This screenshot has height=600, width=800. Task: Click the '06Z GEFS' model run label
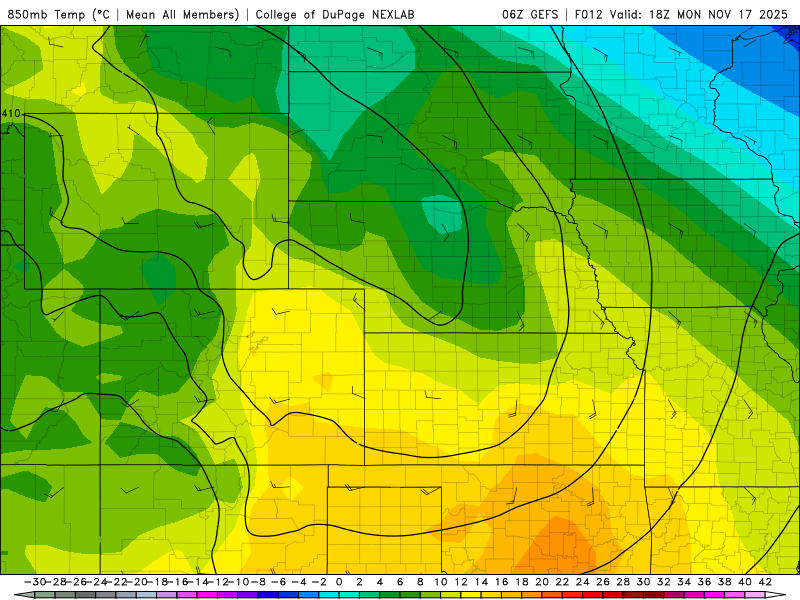[x=530, y=14]
